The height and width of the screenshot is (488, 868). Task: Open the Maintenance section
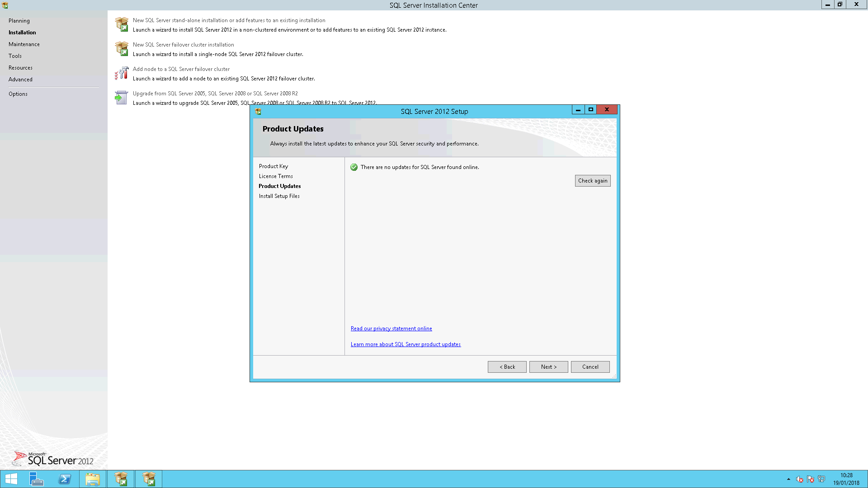click(x=24, y=44)
